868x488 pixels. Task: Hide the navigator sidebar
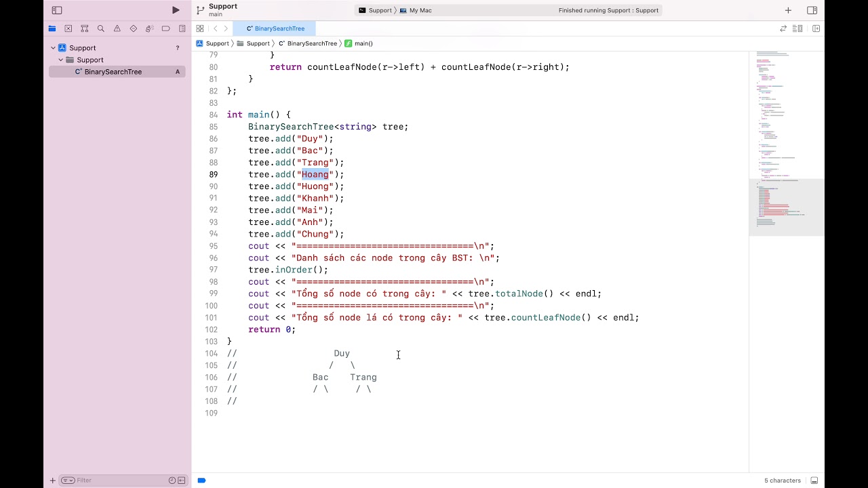click(57, 10)
